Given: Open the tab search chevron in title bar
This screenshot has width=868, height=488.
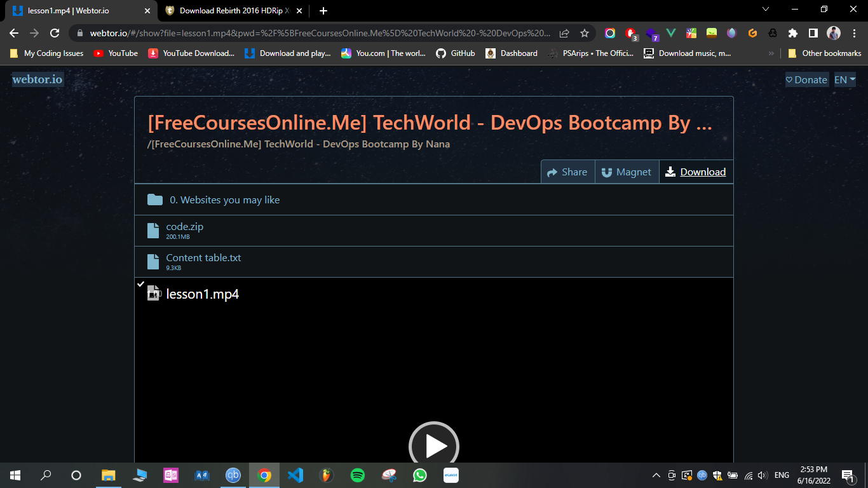Looking at the screenshot, I should [766, 9].
